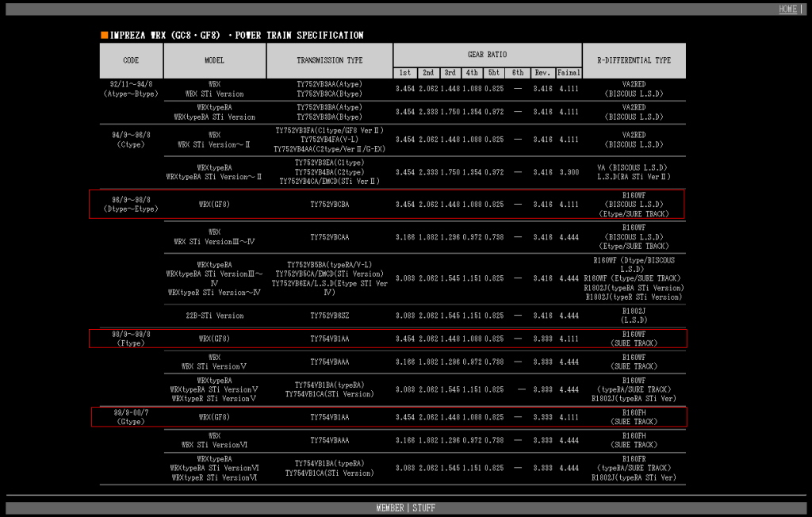Select the 94/9~96/8 (Ctype) code cell
The image size is (812, 517).
pos(131,140)
